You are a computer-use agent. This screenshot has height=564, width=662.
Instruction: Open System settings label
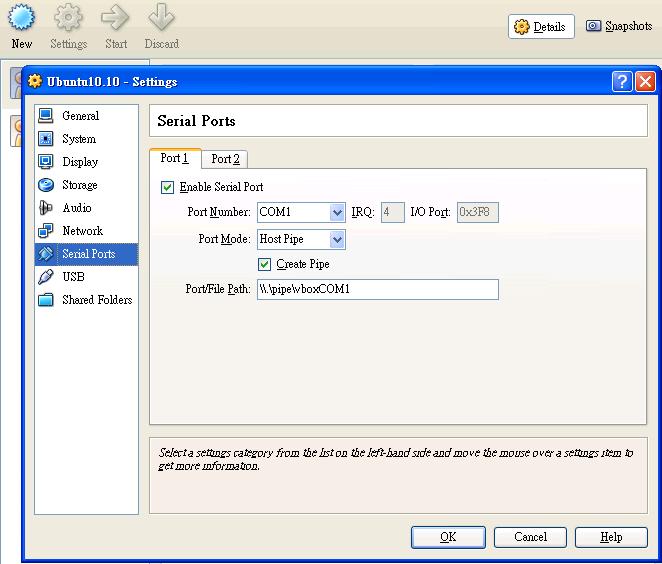point(79,139)
